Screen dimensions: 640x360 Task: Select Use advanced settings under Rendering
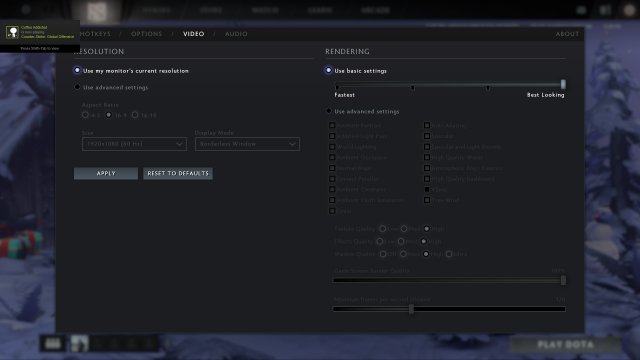329,111
